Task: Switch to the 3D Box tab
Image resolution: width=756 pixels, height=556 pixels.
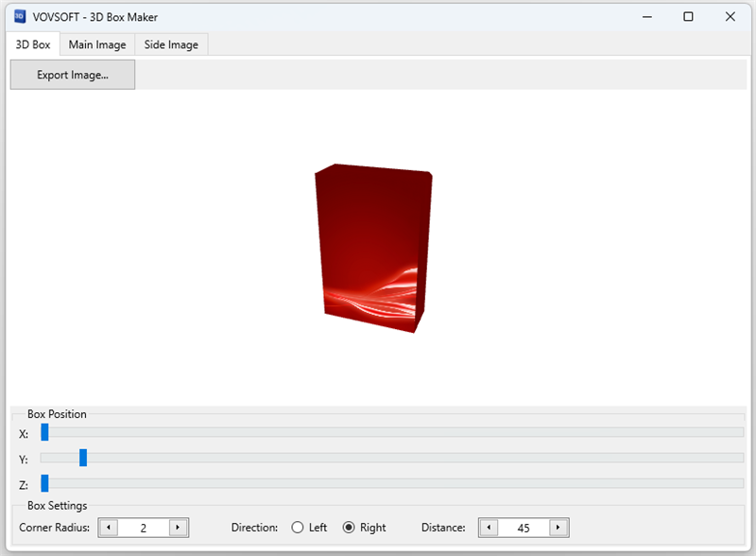Action: click(x=33, y=44)
